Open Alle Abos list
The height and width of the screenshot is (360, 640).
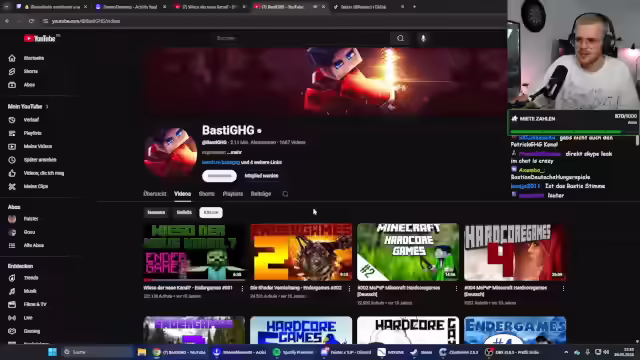tap(33, 245)
